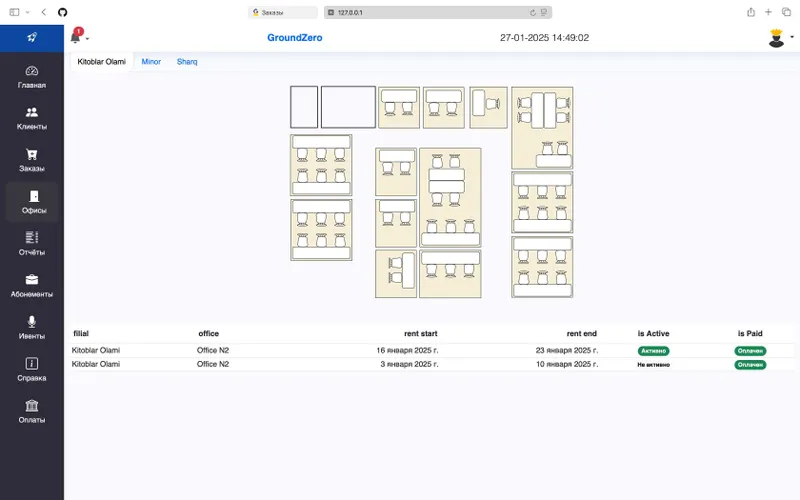The width and height of the screenshot is (800, 500).
Task: Reload the page in browser
Action: 533,12
